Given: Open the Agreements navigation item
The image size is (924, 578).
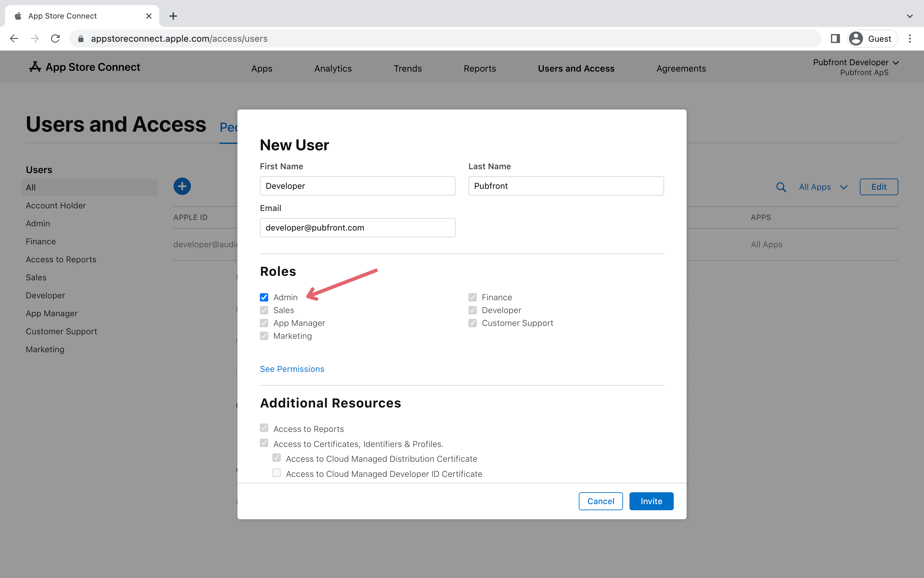Looking at the screenshot, I should coord(681,68).
